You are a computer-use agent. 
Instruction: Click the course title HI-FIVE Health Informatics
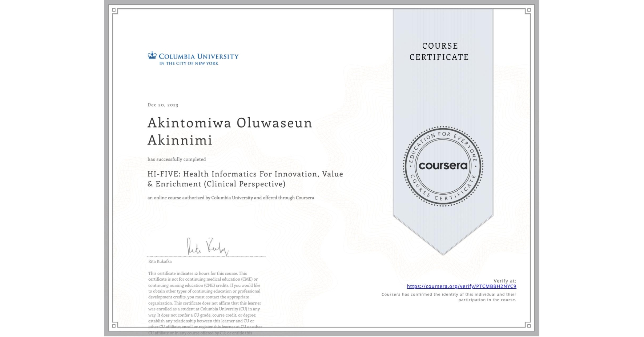(x=245, y=179)
